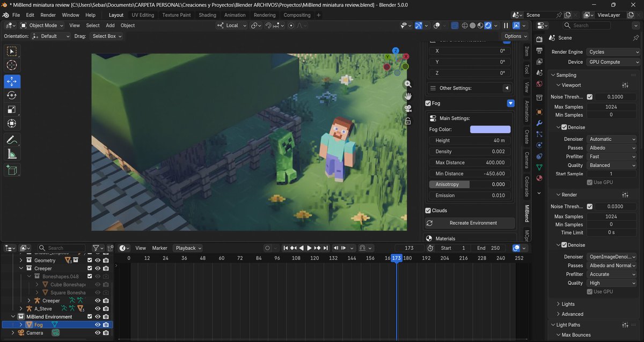This screenshot has width=644, height=342.
Task: Toggle the Clouds checkbox
Action: [428, 211]
